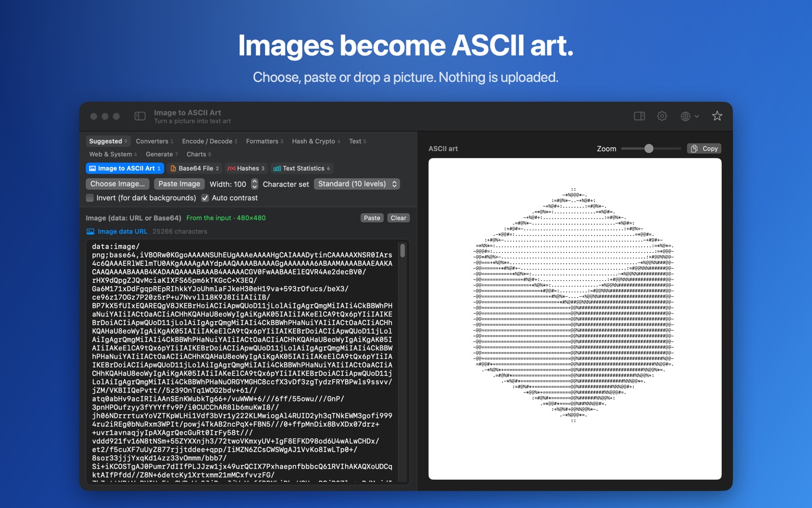Mark tool as favorite with star icon
The image size is (812, 508).
coord(717,116)
